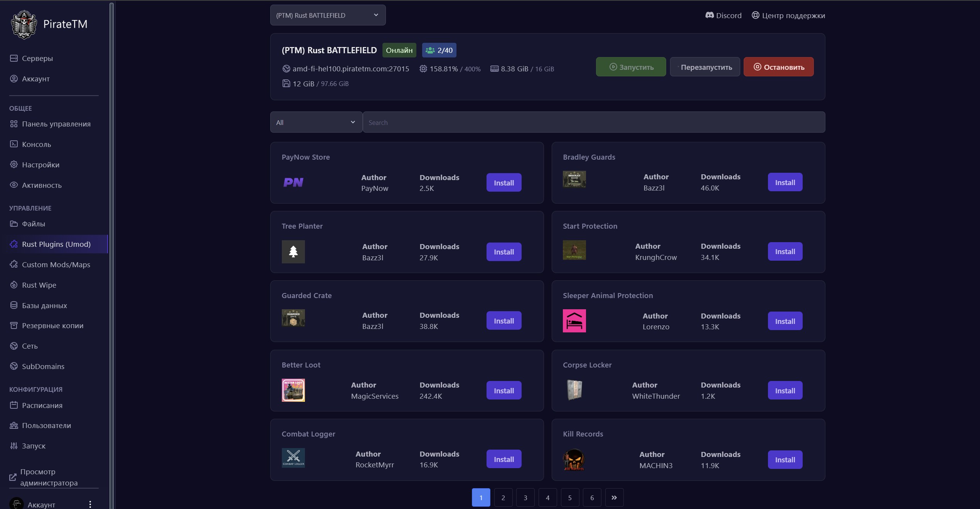This screenshot has height=509, width=980.
Task: Click the Start Protection thumbnail
Action: (574, 250)
